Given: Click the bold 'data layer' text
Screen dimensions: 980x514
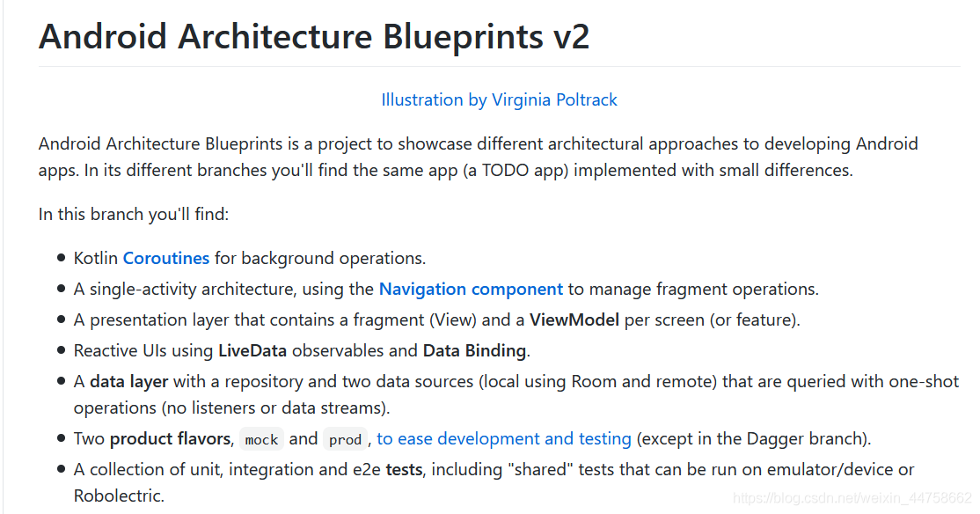Looking at the screenshot, I should tap(128, 381).
